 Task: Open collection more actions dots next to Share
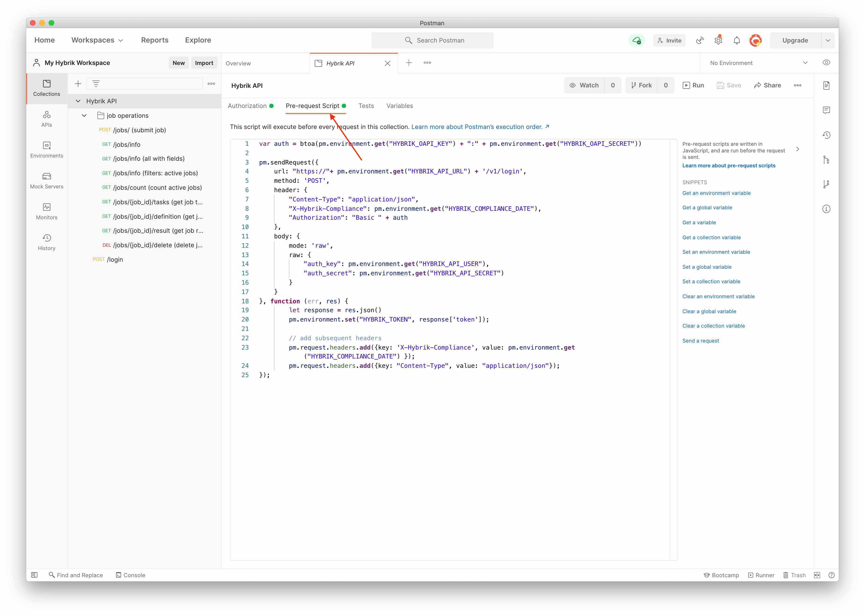click(797, 85)
